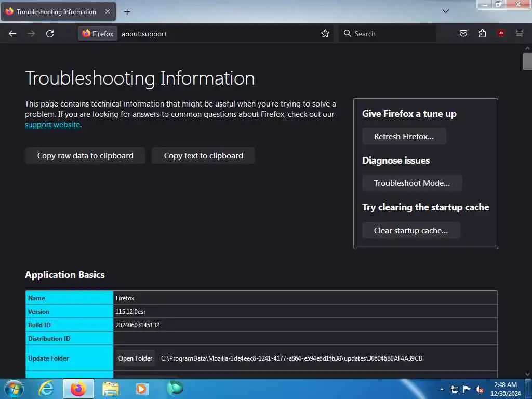
Task: Select the Troubleshooting Information tab
Action: (58, 11)
